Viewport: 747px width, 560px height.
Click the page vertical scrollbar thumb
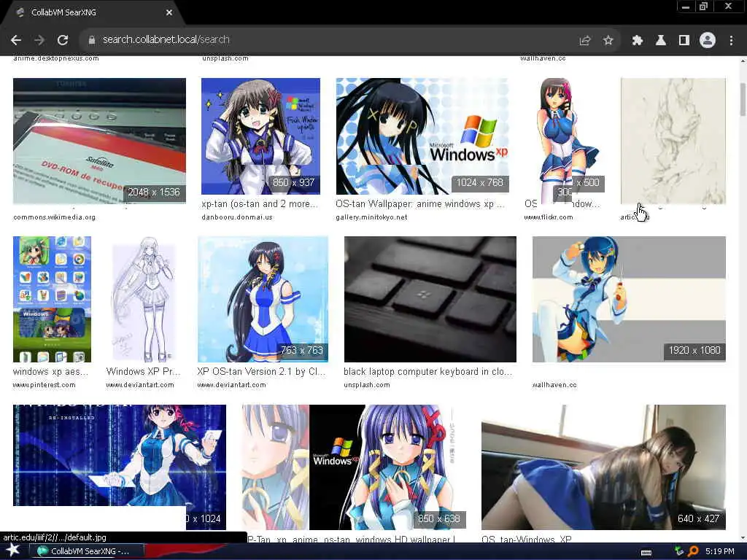point(743,99)
